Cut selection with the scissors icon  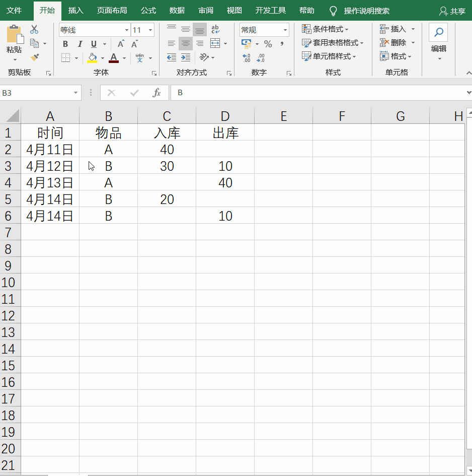pyautogui.click(x=34, y=29)
